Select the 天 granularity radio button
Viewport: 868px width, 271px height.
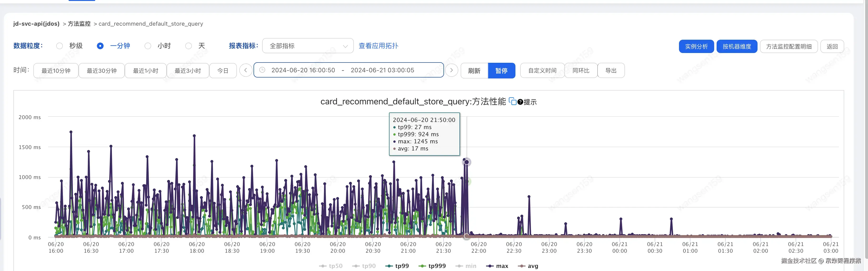189,46
